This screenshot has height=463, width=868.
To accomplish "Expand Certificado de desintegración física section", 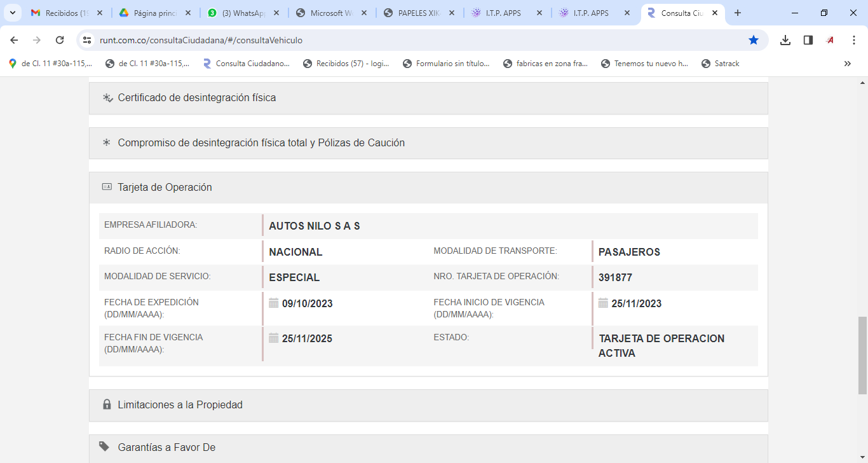I will pyautogui.click(x=197, y=98).
